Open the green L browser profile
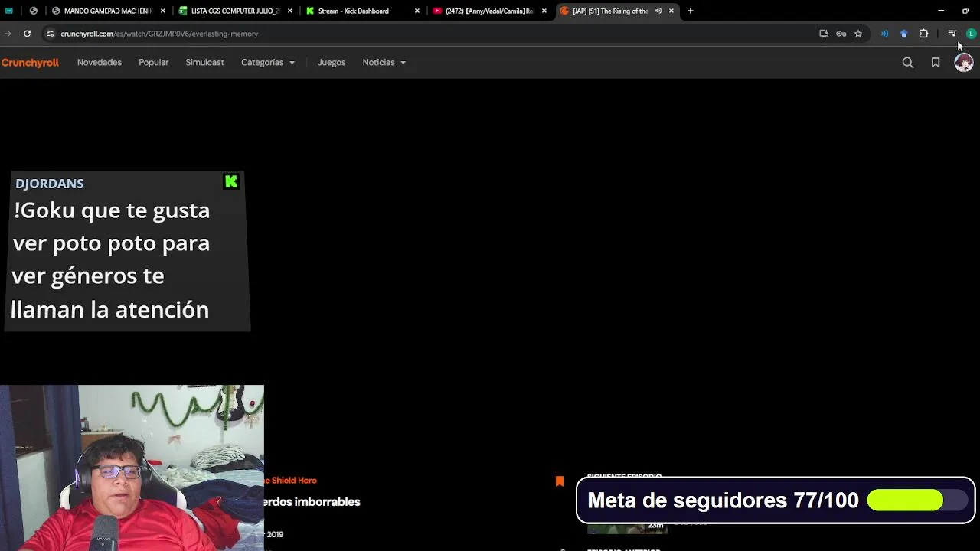Screen dimensions: 980x551 [x=971, y=34]
